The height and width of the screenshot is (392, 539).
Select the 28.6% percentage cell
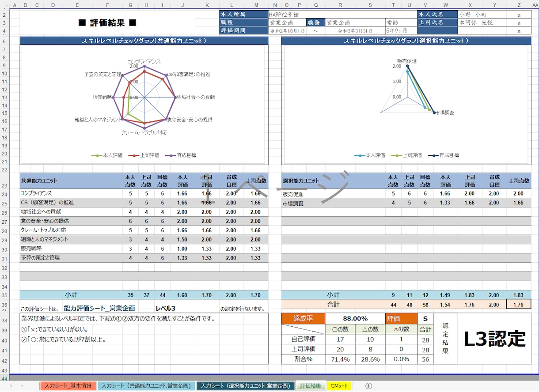click(370, 359)
